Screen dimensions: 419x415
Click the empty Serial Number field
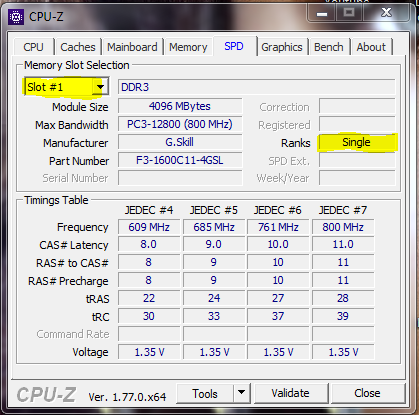click(x=180, y=178)
